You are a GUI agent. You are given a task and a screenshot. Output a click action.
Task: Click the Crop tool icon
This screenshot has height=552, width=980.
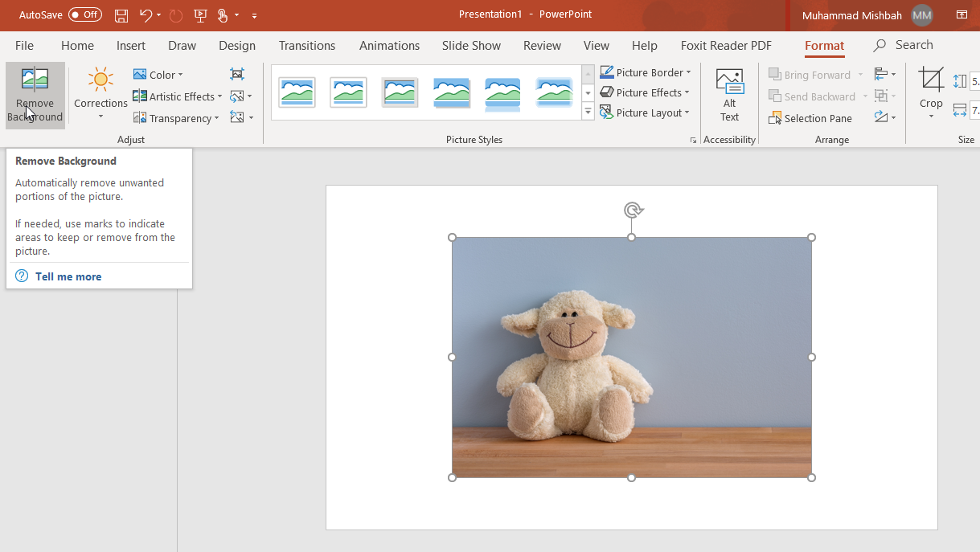(931, 80)
